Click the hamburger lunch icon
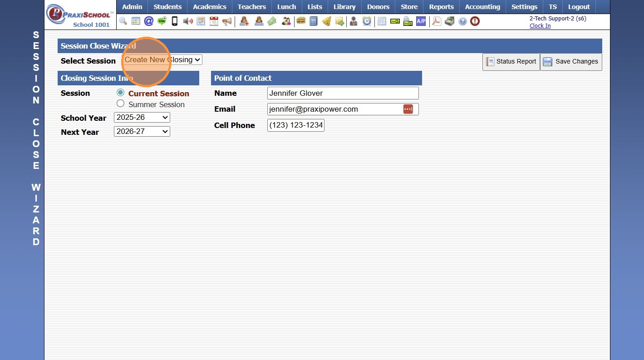This screenshot has width=644, height=360. 300,21
